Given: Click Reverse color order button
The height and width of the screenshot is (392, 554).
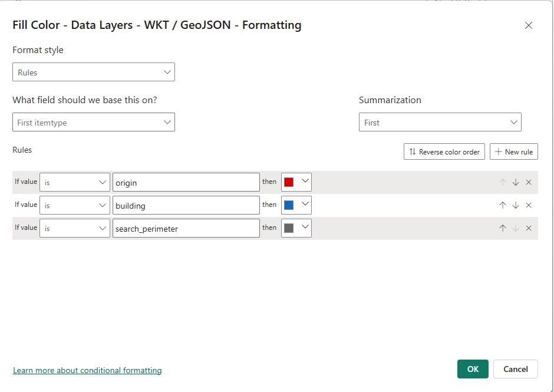Looking at the screenshot, I should [x=444, y=151].
